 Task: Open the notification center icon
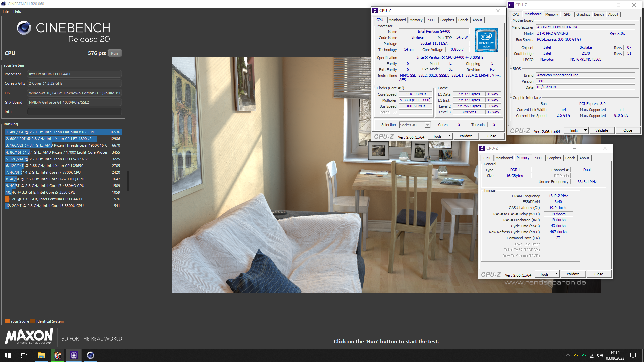pyautogui.click(x=633, y=355)
